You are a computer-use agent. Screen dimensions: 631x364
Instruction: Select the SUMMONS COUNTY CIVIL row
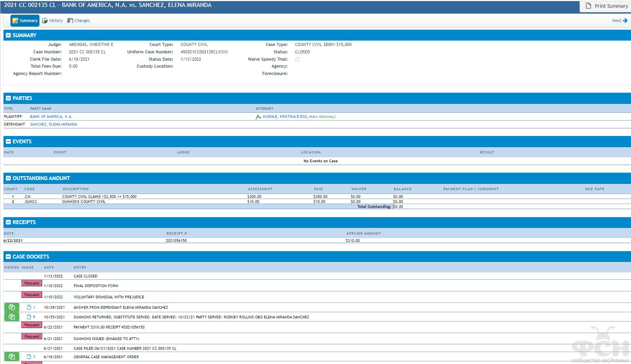tap(84, 201)
